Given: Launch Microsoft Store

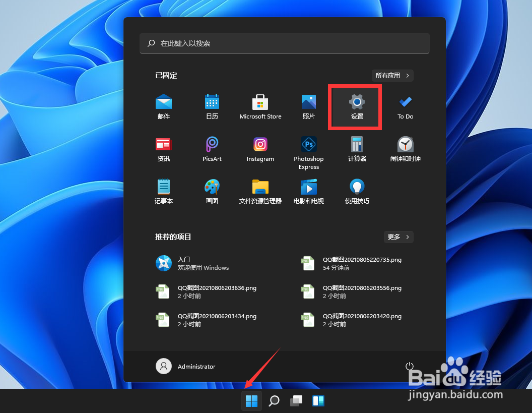Looking at the screenshot, I should 260,106.
